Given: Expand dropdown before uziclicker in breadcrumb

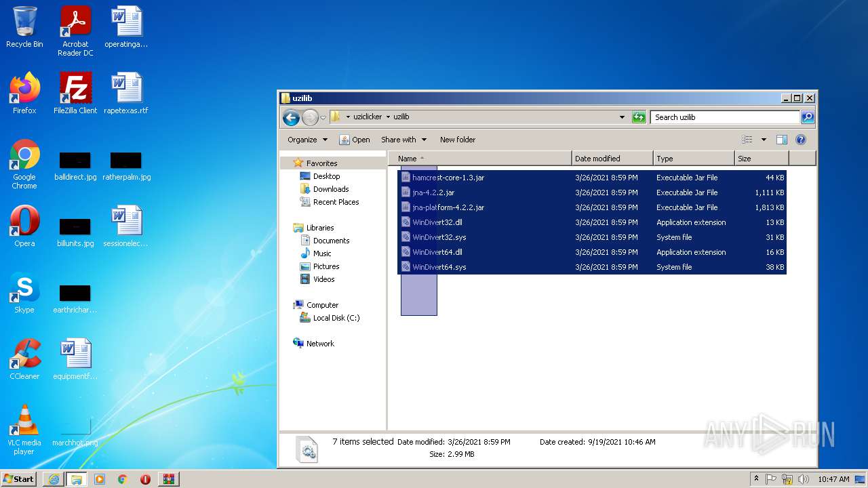Looking at the screenshot, I should point(348,117).
